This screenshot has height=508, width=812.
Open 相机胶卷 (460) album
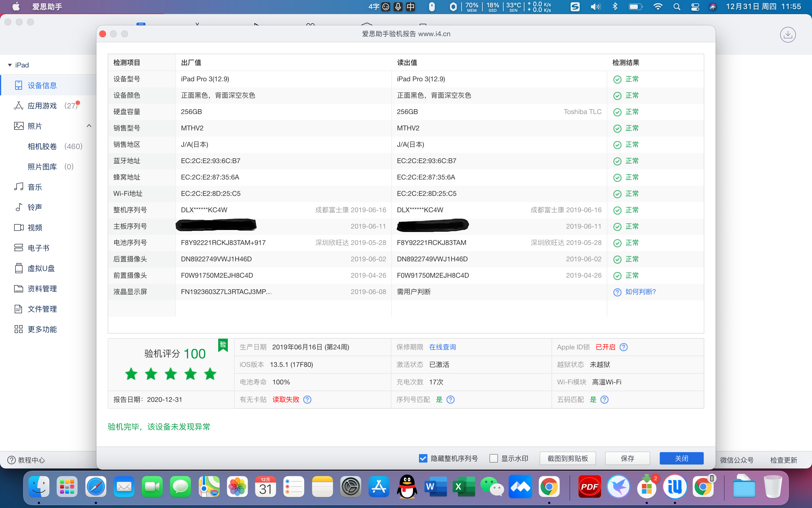(x=55, y=146)
